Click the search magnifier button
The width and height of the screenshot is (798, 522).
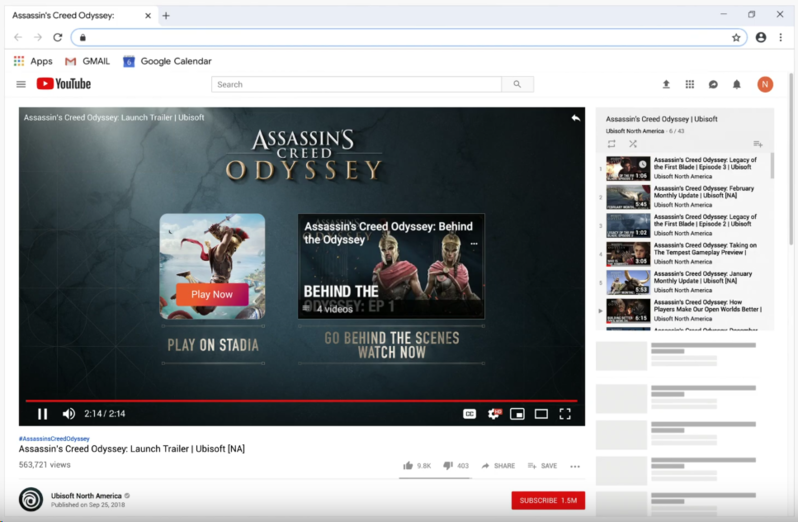[517, 84]
